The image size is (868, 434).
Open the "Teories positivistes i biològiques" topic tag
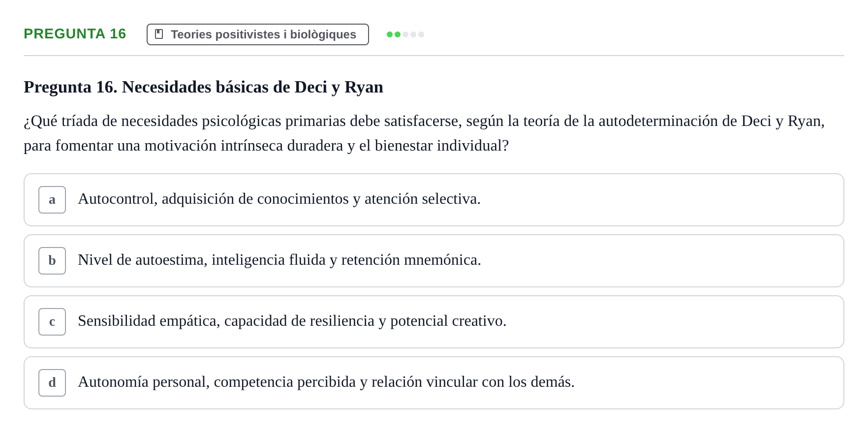pos(258,34)
